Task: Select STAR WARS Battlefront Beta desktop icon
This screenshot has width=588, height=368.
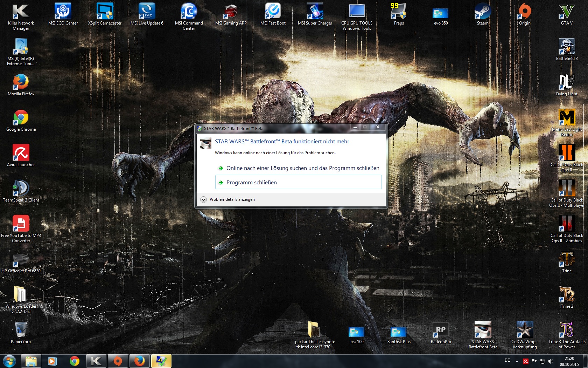Action: pyautogui.click(x=483, y=335)
